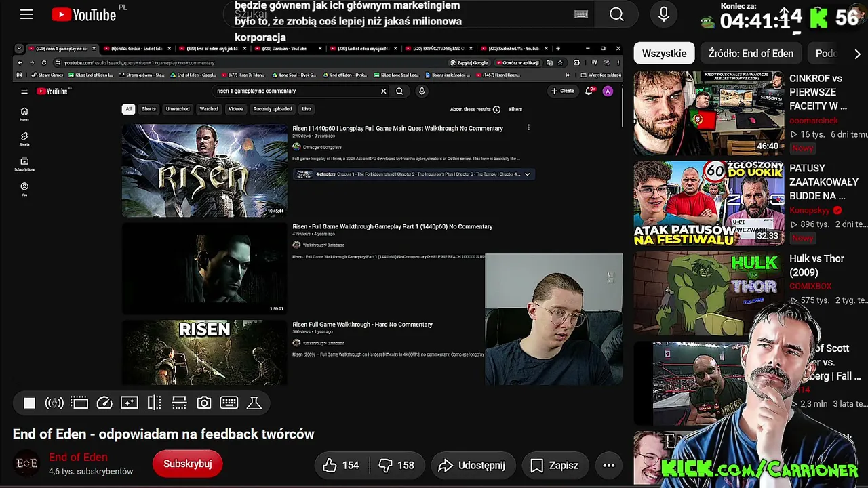This screenshot has height=488, width=868.
Task: Open the purple account avatar menu
Action: coord(608,91)
